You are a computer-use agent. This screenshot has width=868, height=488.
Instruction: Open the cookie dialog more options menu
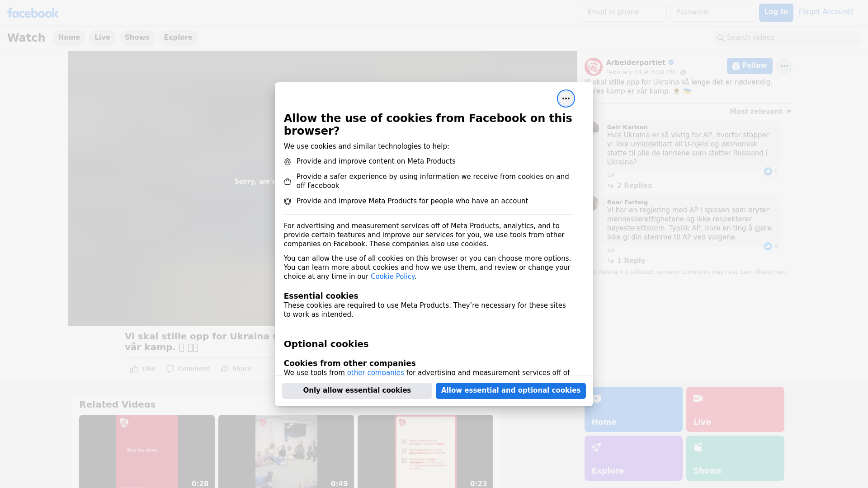coord(566,99)
